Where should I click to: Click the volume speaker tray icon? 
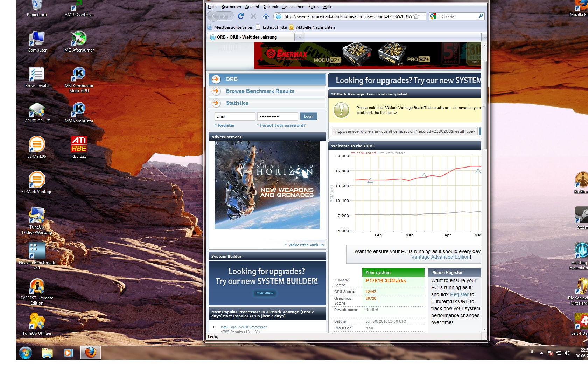567,353
